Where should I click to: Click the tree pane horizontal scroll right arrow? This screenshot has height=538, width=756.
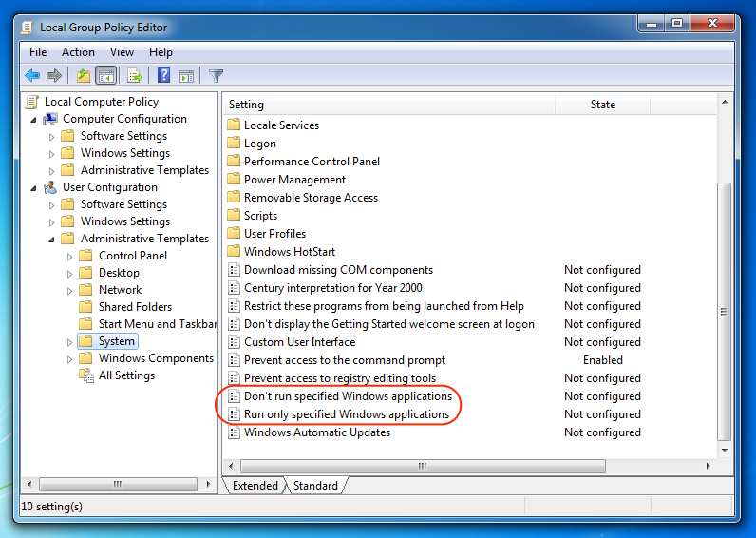click(x=208, y=484)
